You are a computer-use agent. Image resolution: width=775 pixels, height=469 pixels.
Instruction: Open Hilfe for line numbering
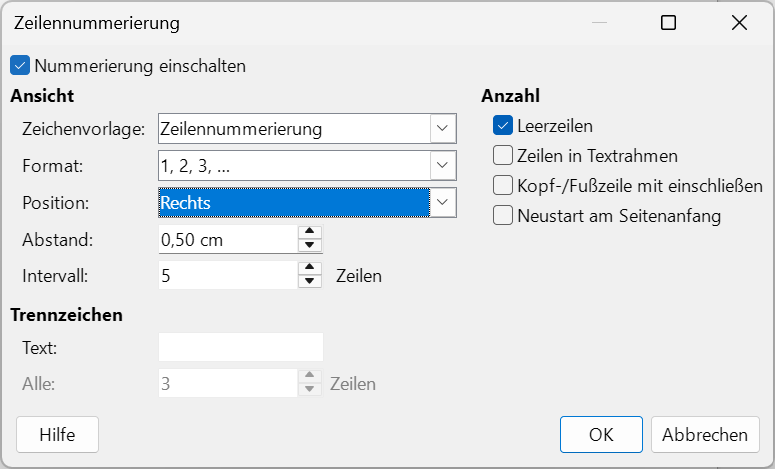click(x=57, y=434)
